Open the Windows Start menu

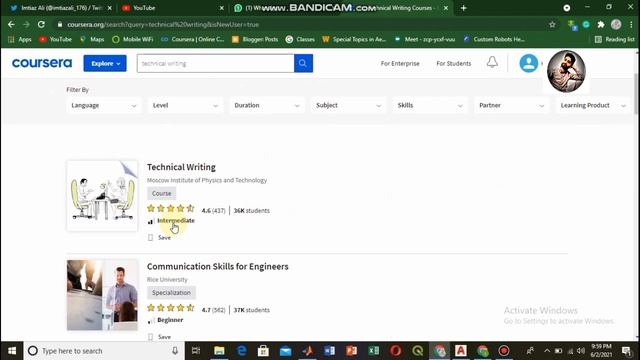pyautogui.click(x=12, y=351)
